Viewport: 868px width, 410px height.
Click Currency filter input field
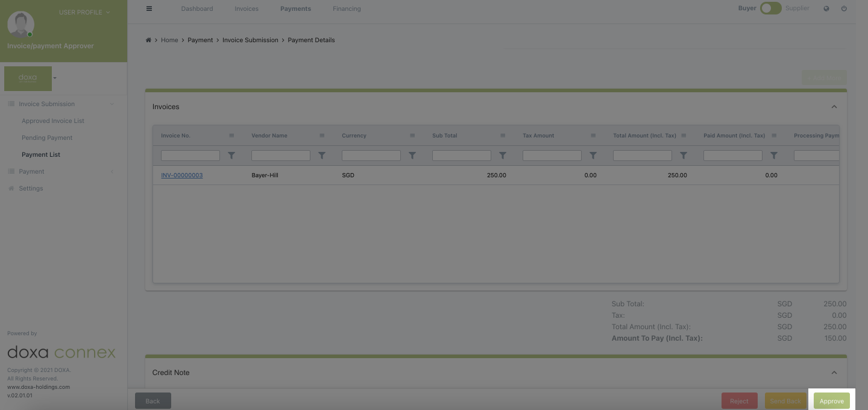click(371, 156)
